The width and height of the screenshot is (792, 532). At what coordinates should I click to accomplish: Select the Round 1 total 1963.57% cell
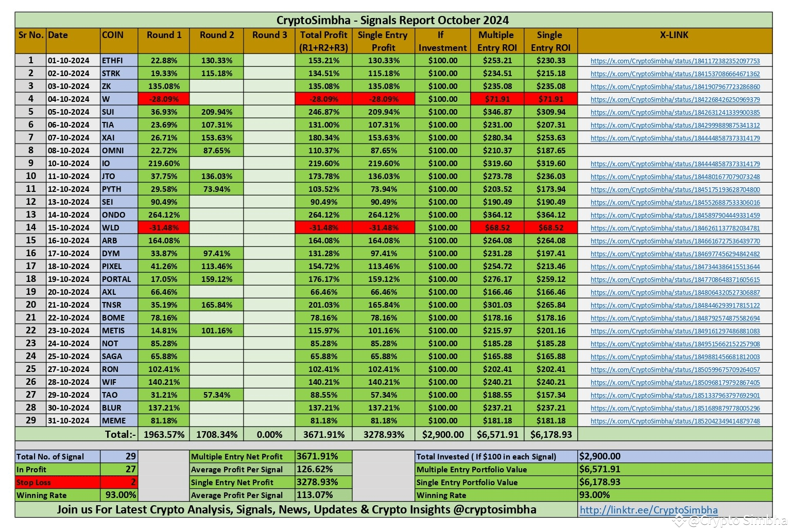tap(164, 434)
